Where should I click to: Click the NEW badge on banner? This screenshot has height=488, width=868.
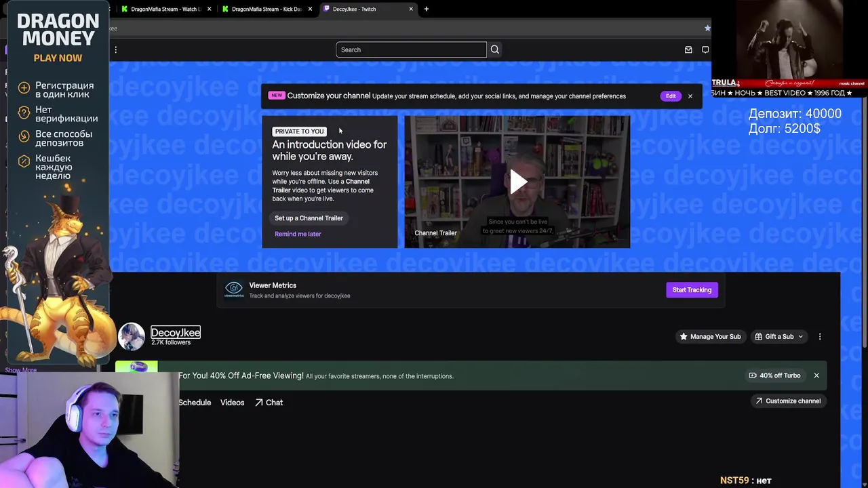pyautogui.click(x=277, y=96)
